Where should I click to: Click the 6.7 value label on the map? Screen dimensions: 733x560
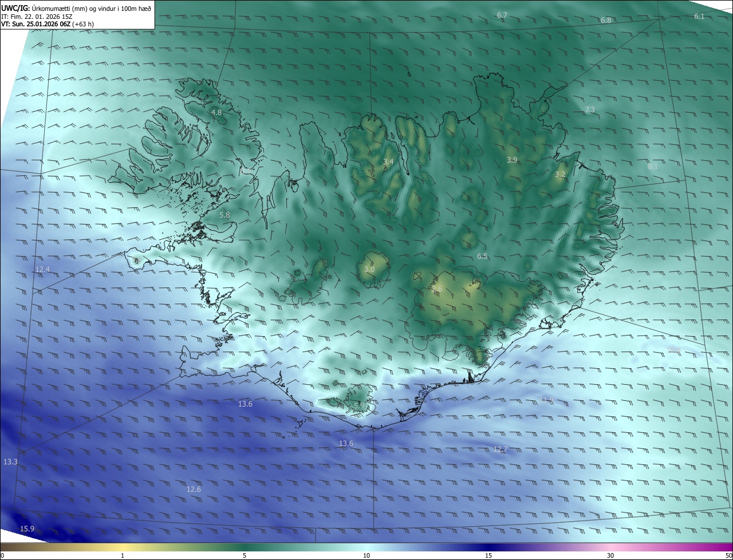(502, 15)
